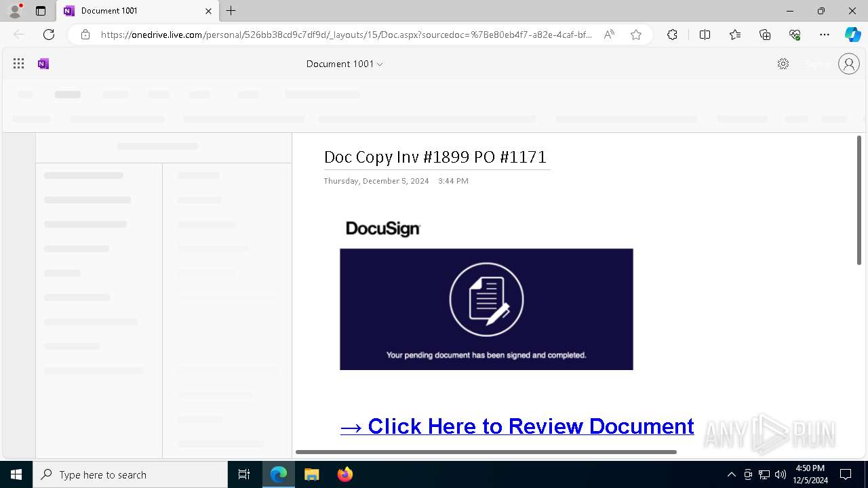This screenshot has height=488, width=868.
Task: Toggle Split screen in Edge
Action: tap(705, 35)
